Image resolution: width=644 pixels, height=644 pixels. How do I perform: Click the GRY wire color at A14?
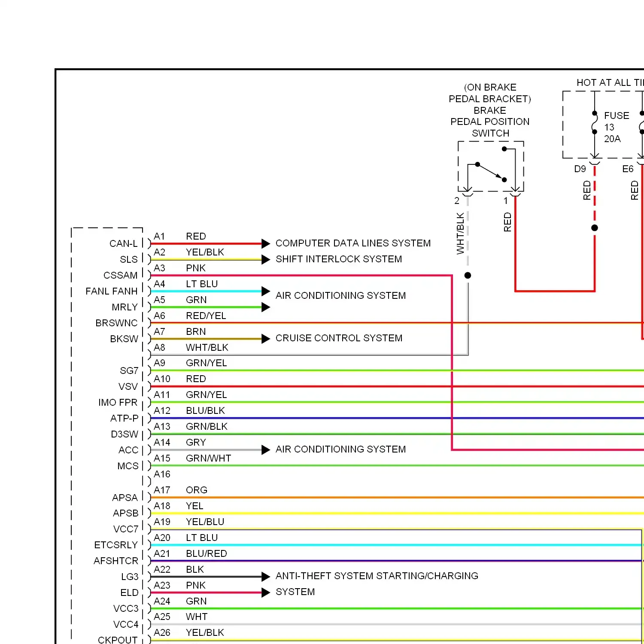[x=196, y=443]
